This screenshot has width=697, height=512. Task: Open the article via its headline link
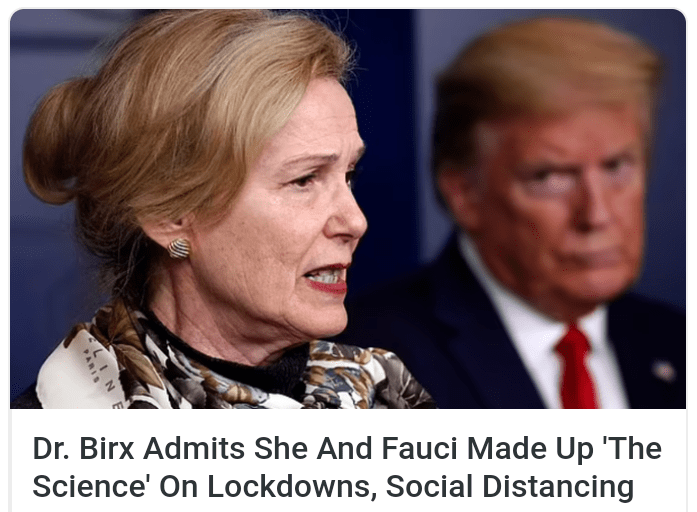[x=347, y=467]
